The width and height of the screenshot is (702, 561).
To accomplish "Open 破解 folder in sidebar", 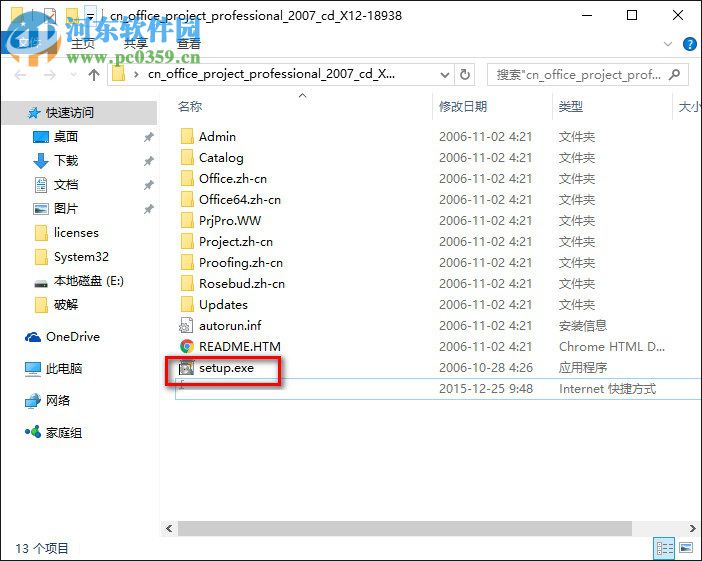I will [x=65, y=305].
